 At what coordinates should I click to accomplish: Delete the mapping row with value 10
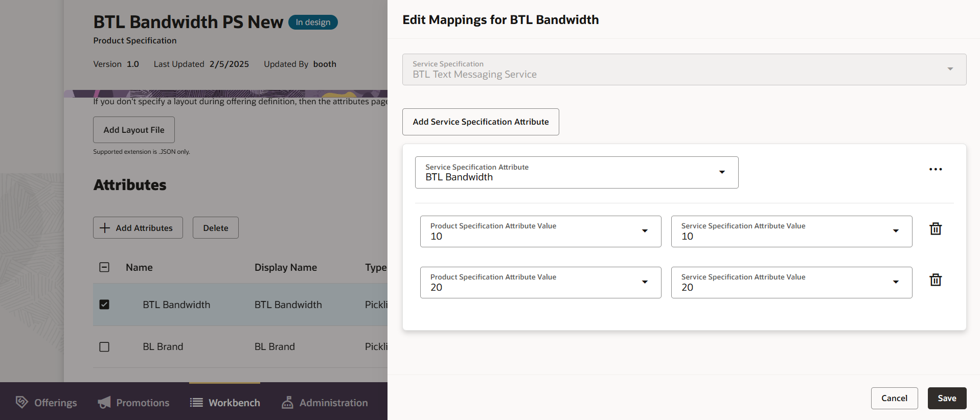(x=936, y=229)
